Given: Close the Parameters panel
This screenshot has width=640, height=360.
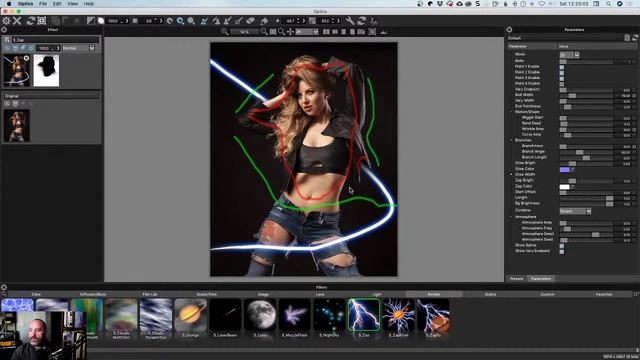Looking at the screenshot, I should tap(509, 29).
